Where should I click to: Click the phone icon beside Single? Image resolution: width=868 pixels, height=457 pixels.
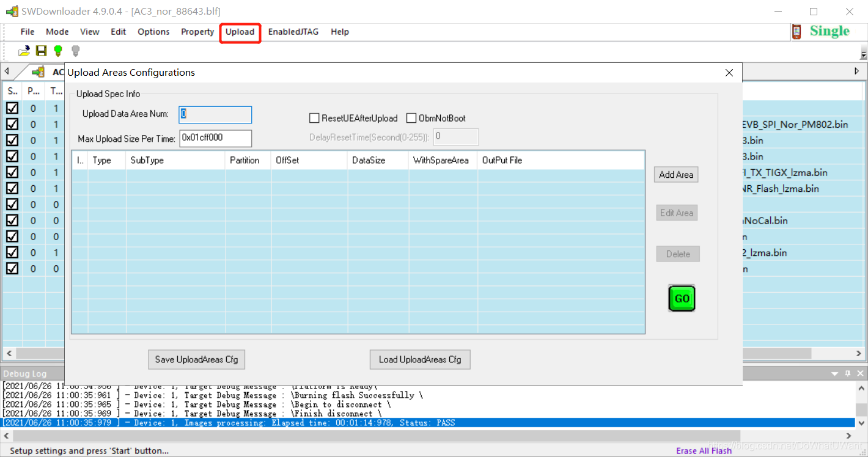796,32
